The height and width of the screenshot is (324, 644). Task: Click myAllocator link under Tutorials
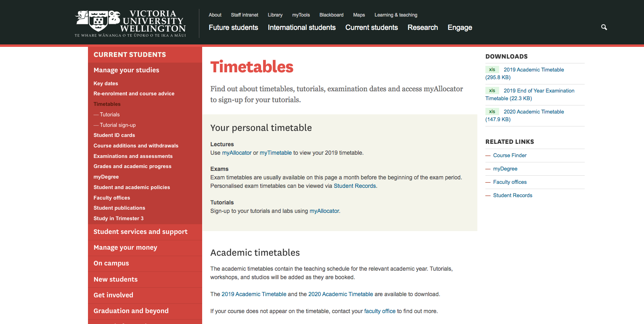point(324,211)
